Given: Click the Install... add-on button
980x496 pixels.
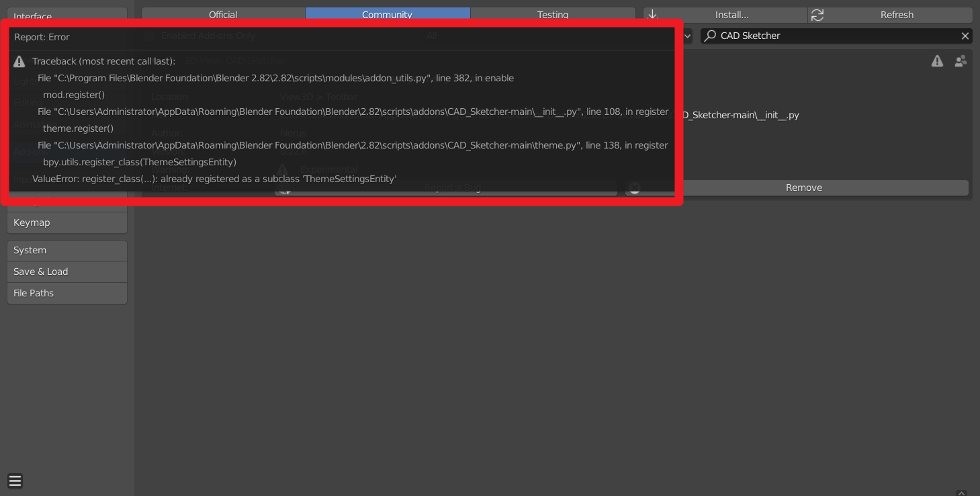Looking at the screenshot, I should coord(725,14).
